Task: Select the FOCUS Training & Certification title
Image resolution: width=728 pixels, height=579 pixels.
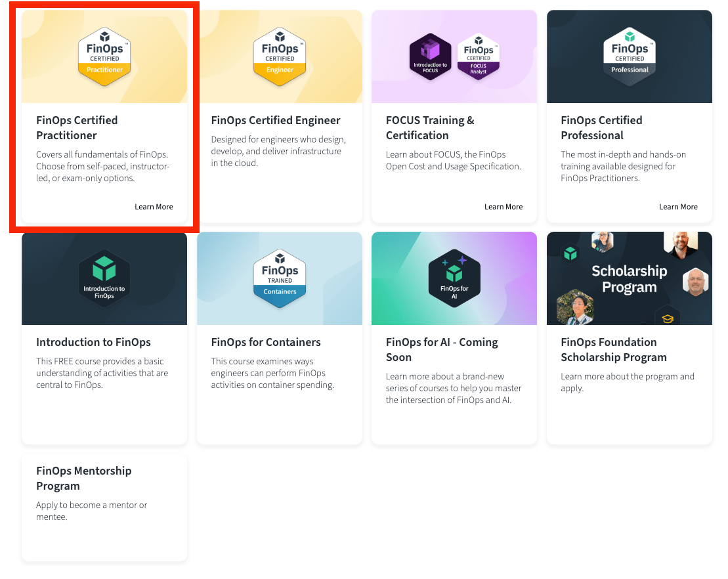Action: [x=430, y=128]
